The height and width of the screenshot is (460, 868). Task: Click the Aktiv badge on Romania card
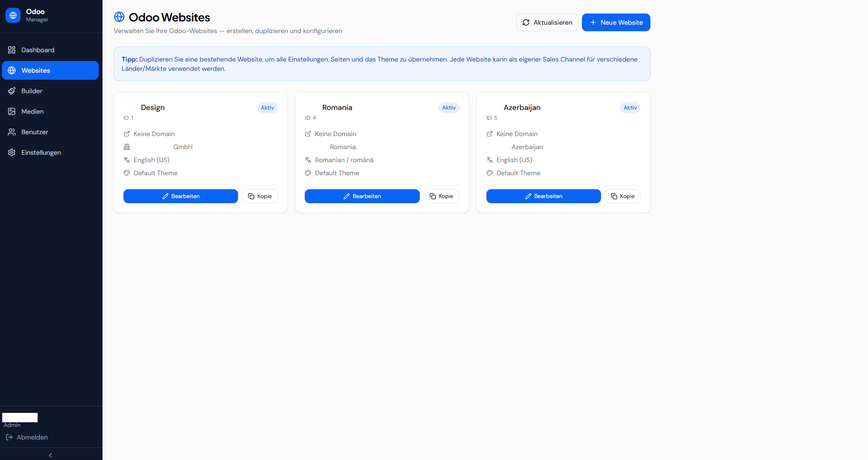tap(449, 108)
